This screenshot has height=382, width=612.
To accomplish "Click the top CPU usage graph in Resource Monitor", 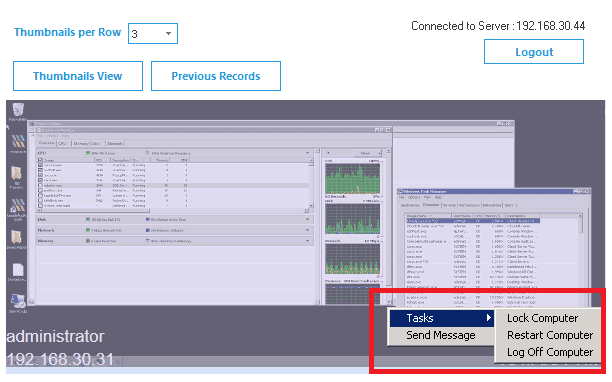I will click(x=352, y=179).
